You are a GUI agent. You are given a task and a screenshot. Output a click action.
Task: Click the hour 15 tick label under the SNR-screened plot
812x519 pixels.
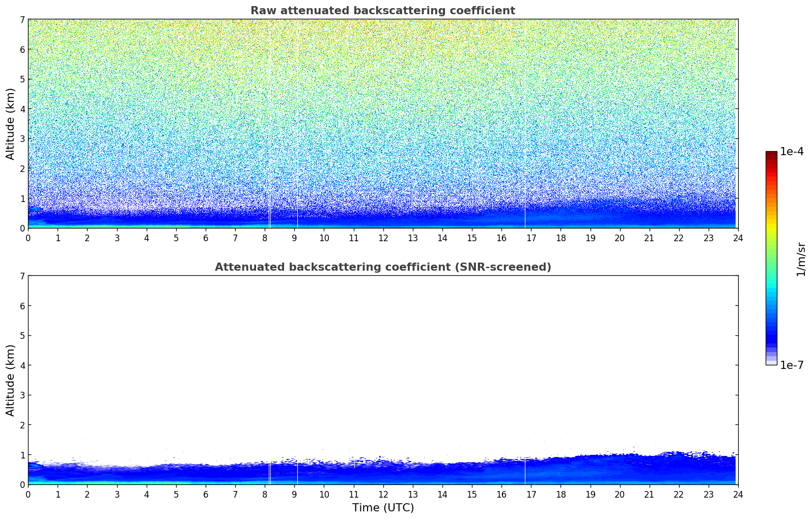[x=472, y=494]
